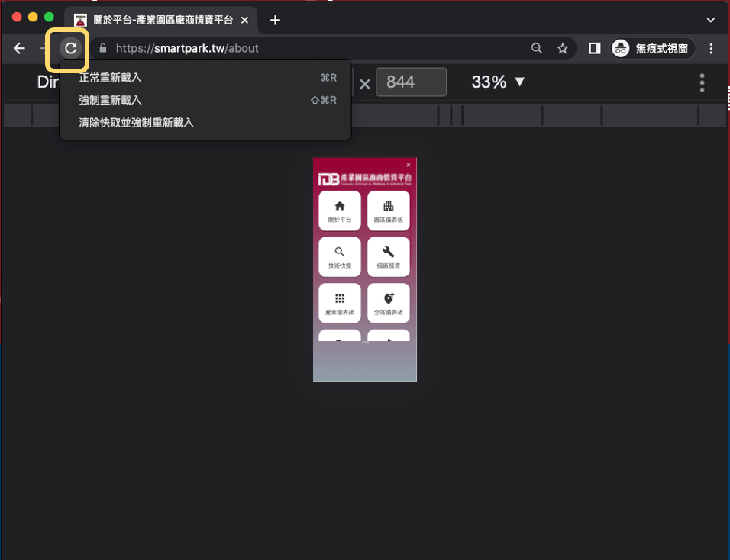Open 關於平台 home tile
This screenshot has height=560, width=730.
pos(340,210)
